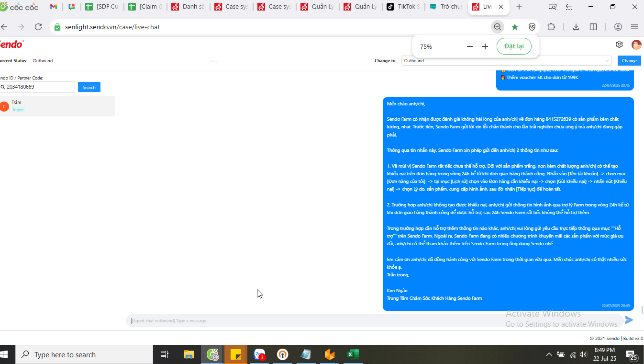Viewport: 644px width, 364px height.
Task: Increase zoom with the plus button
Action: (485, 46)
